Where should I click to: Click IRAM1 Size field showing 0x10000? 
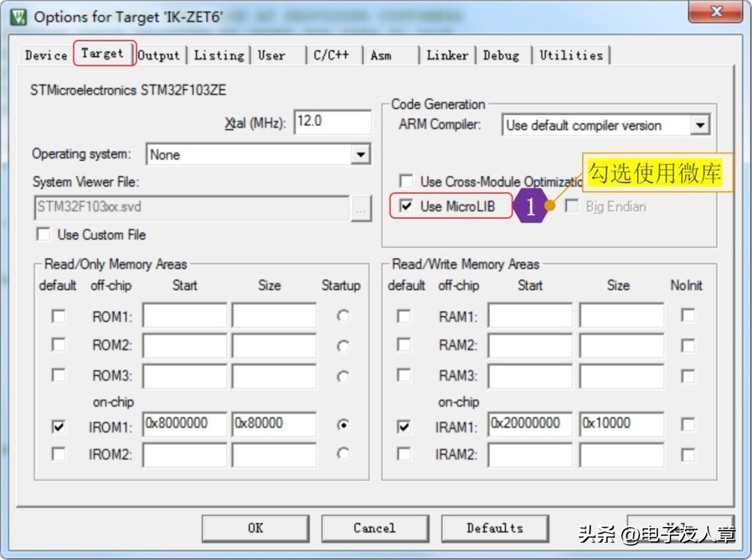[x=622, y=424]
